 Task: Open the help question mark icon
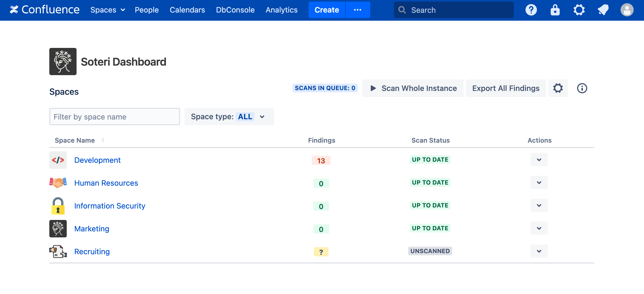click(531, 10)
